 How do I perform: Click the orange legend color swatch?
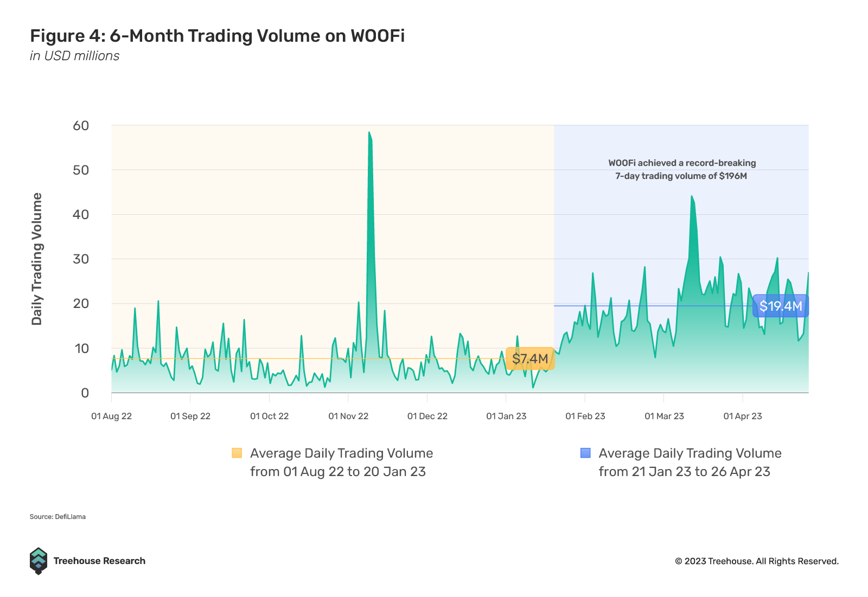(x=237, y=453)
